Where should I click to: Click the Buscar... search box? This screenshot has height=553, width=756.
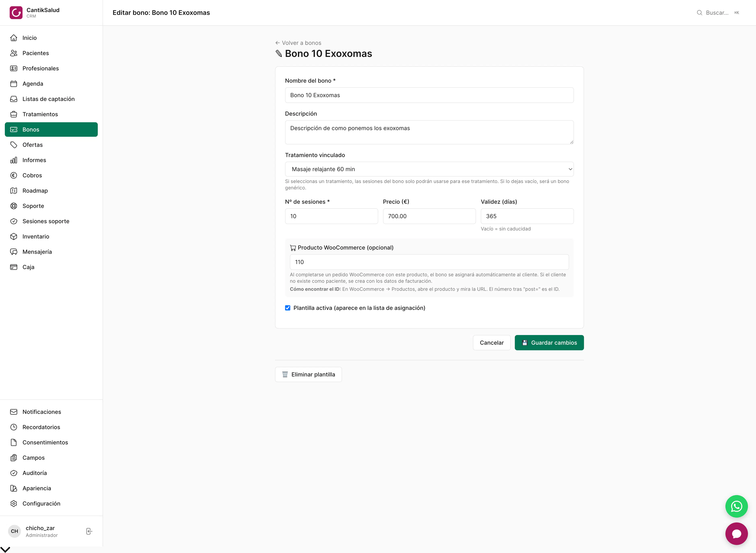click(x=718, y=13)
